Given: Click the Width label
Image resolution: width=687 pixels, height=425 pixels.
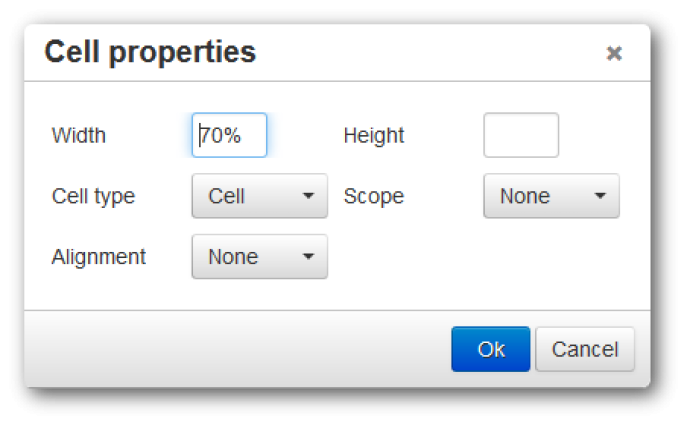Looking at the screenshot, I should 78,135.
